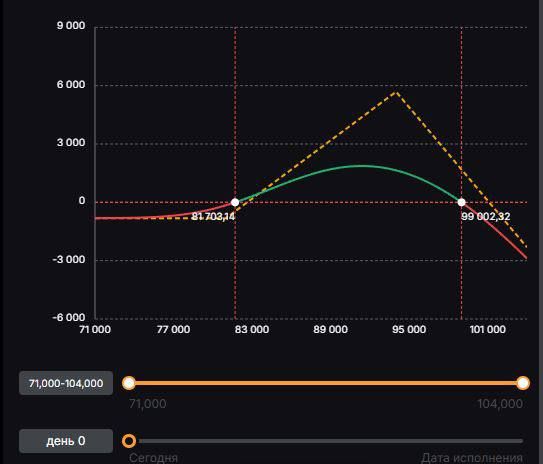The image size is (543, 464).
Task: Click the 101 000 x-axis label
Action: point(488,329)
